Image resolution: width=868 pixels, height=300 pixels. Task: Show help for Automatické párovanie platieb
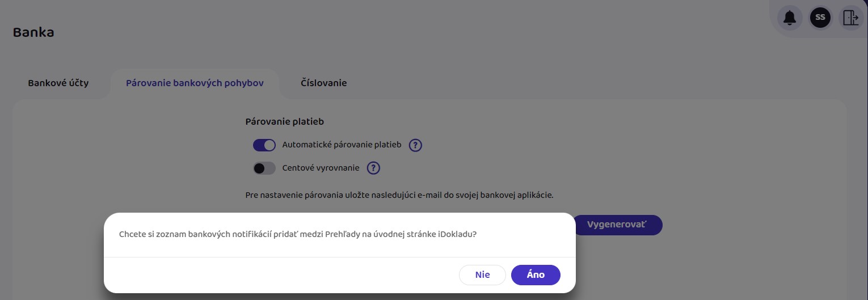(415, 145)
